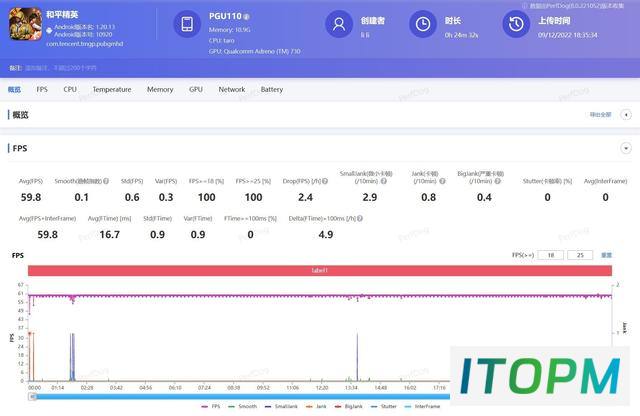Switch to the 概览 tab

14,89
